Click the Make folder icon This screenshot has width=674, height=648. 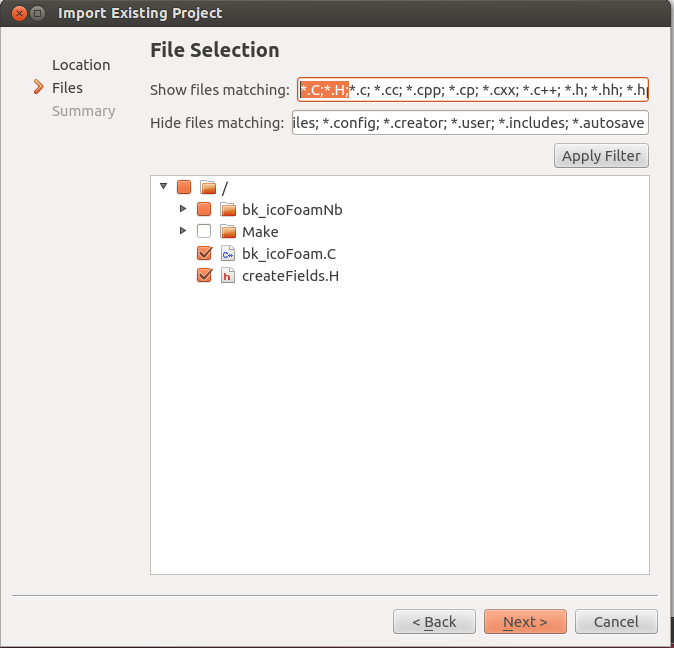[x=227, y=231]
